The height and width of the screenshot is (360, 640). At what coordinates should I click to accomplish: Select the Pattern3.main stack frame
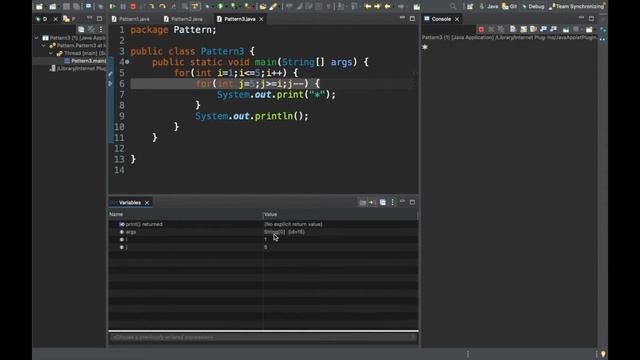point(85,61)
